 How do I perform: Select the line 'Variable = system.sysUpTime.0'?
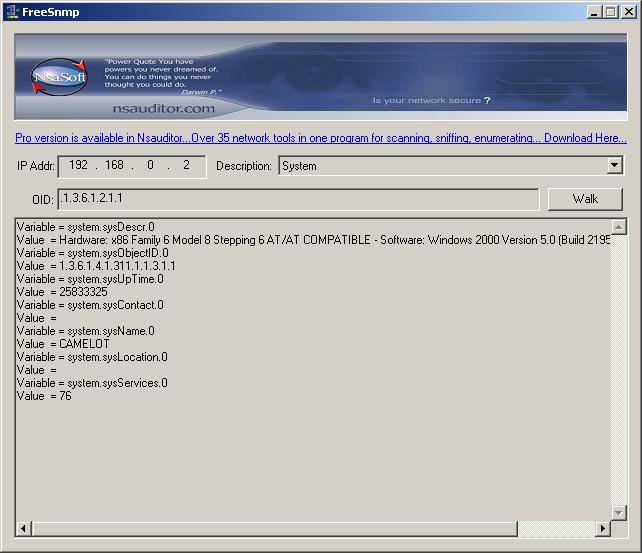click(x=90, y=279)
